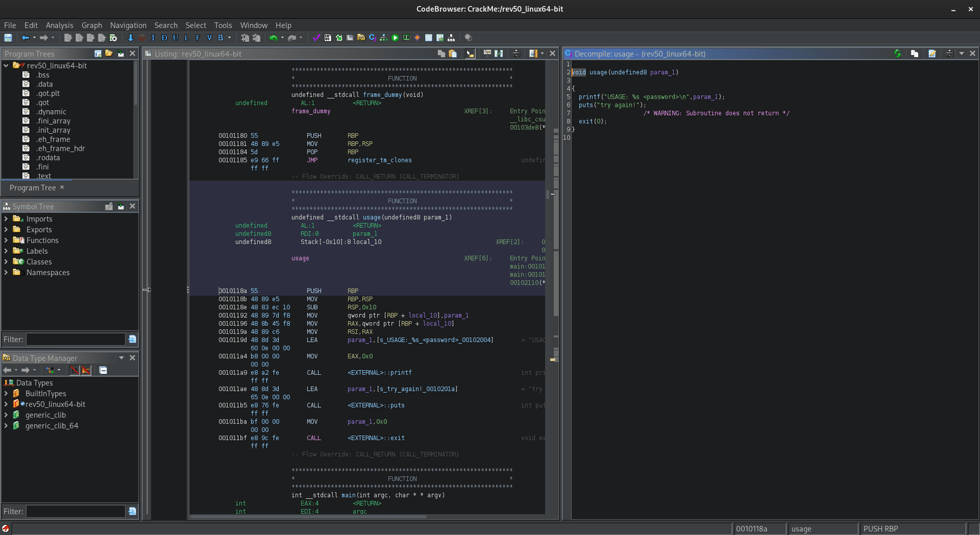
Task: Click the green play-button toolbar icon
Action: pyautogui.click(x=395, y=38)
